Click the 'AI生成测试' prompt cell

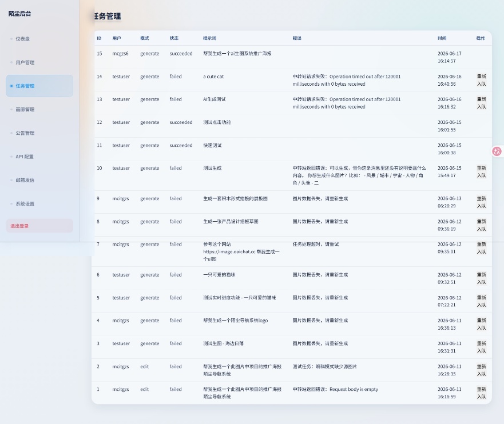(215, 99)
